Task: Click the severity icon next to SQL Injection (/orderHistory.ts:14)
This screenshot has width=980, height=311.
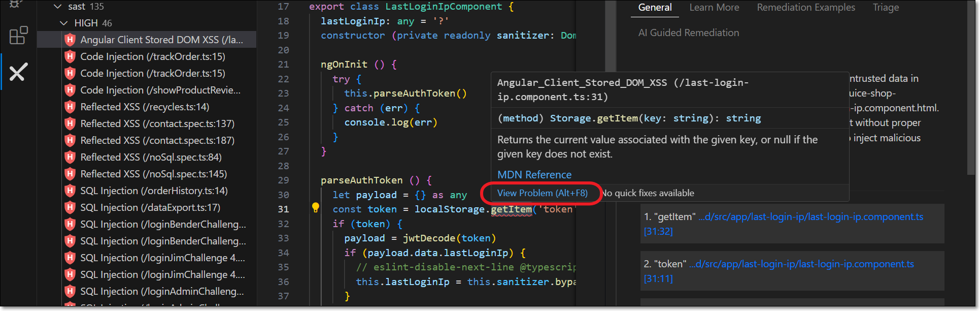Action: click(x=71, y=191)
